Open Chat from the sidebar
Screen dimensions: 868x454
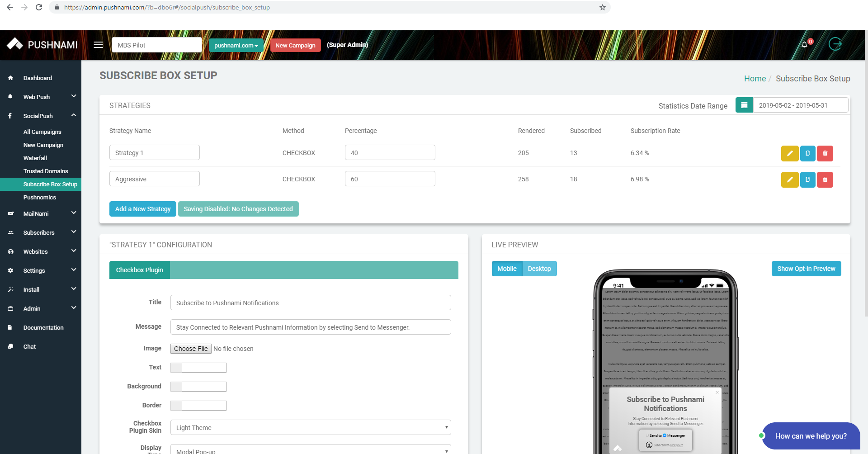(x=28, y=346)
